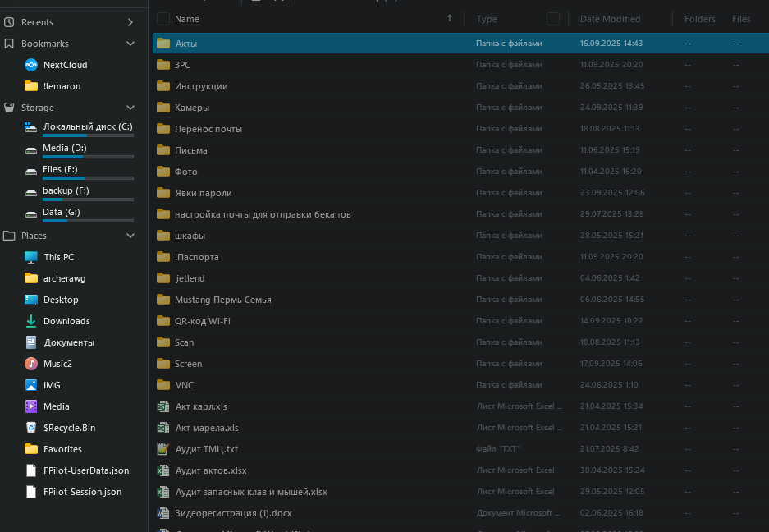Open the NextCloud bookmark icon
This screenshot has width=769, height=532.
[31, 65]
